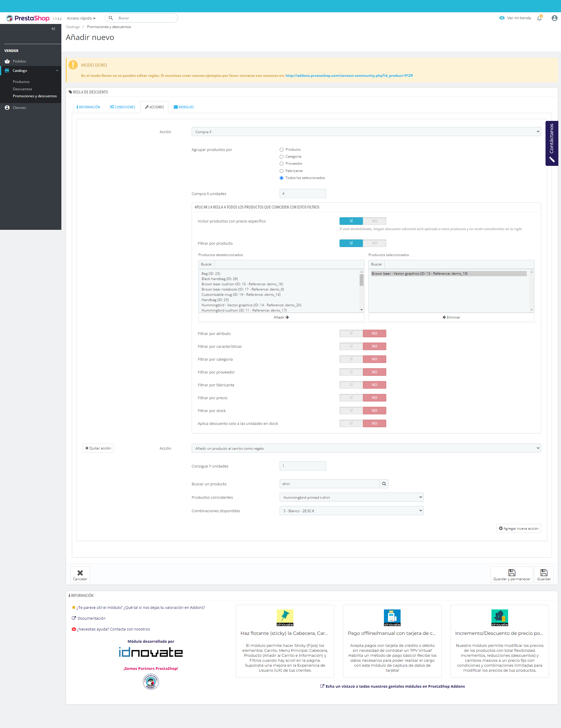Click the Compra X unidades input field

coord(302,193)
